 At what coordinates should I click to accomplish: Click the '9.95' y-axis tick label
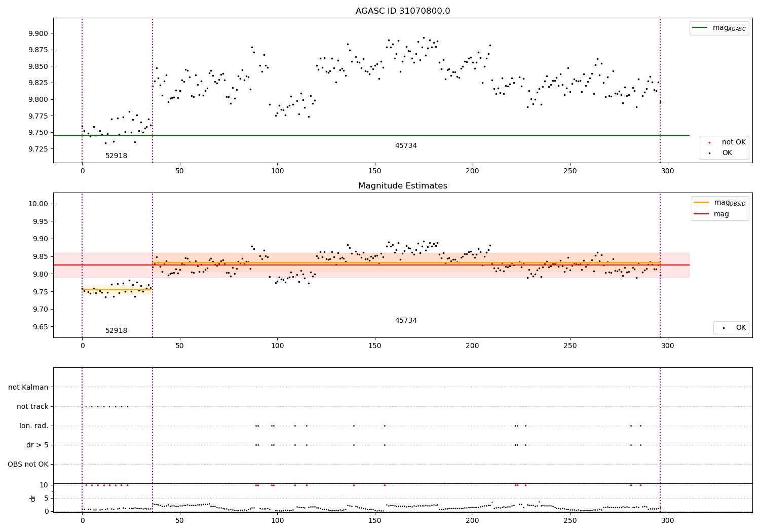click(40, 221)
